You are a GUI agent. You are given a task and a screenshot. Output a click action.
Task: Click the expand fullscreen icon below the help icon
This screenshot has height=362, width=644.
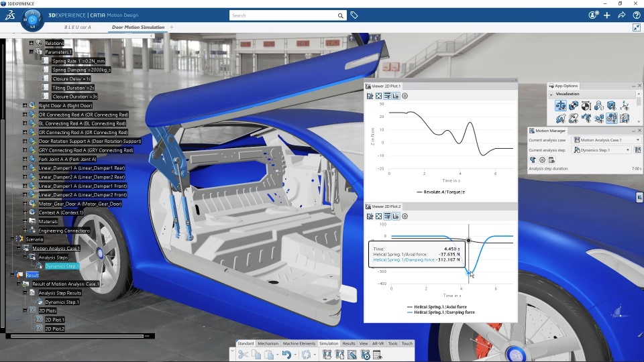click(x=637, y=27)
